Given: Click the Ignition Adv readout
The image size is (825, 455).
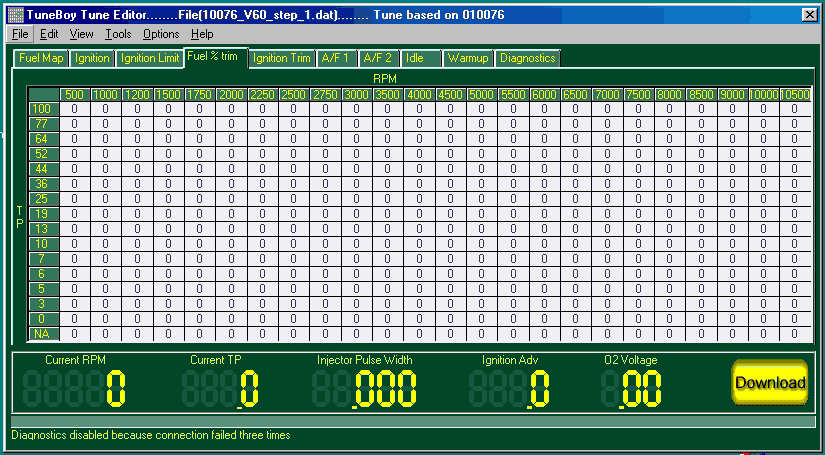Looking at the screenshot, I should coord(509,388).
